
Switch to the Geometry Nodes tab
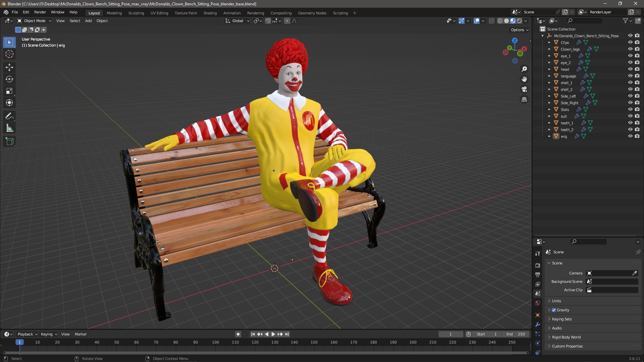(x=312, y=13)
